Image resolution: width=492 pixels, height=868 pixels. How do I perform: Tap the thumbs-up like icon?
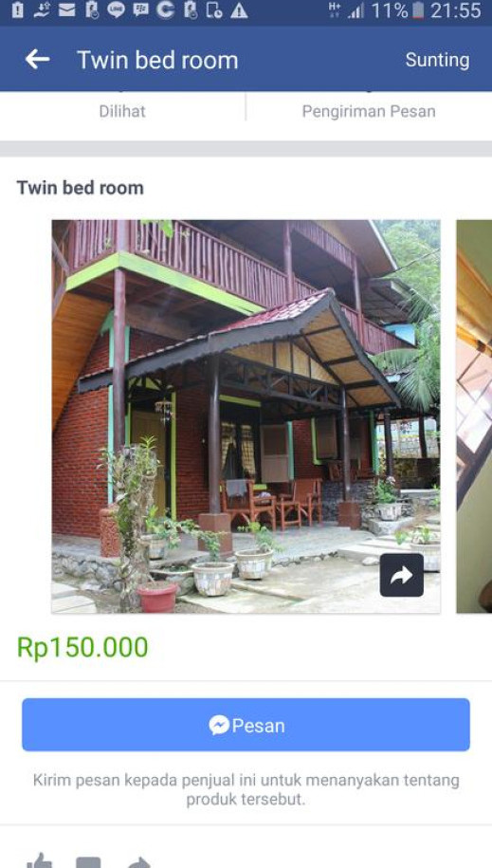[40, 860]
